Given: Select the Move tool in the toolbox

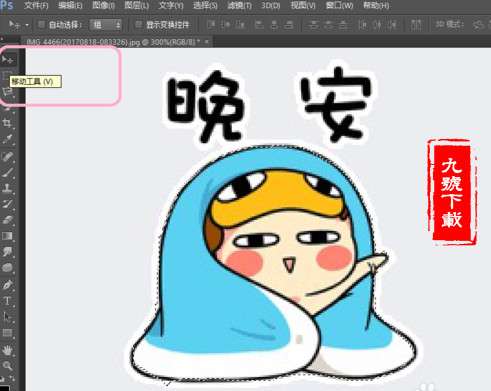Looking at the screenshot, I should pos(7,59).
